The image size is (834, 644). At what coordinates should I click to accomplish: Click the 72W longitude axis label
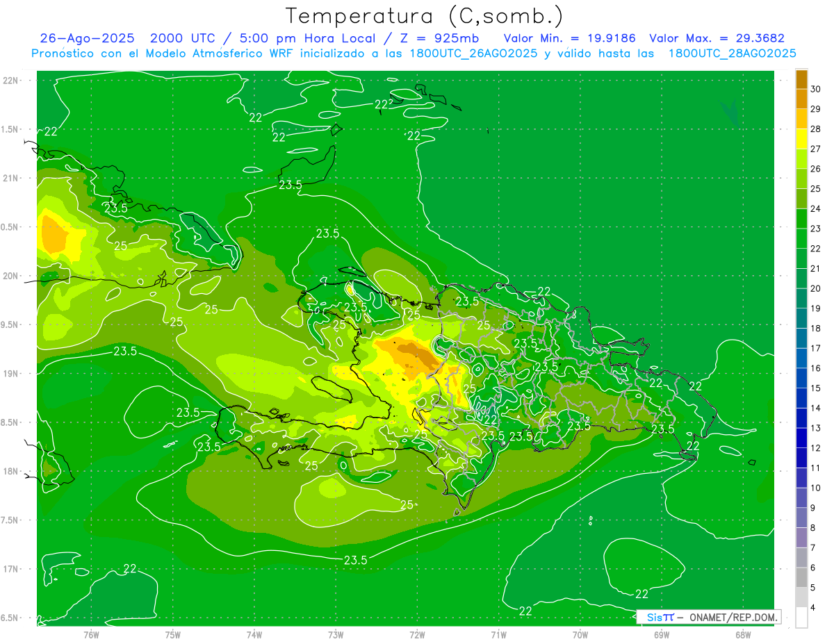click(417, 634)
